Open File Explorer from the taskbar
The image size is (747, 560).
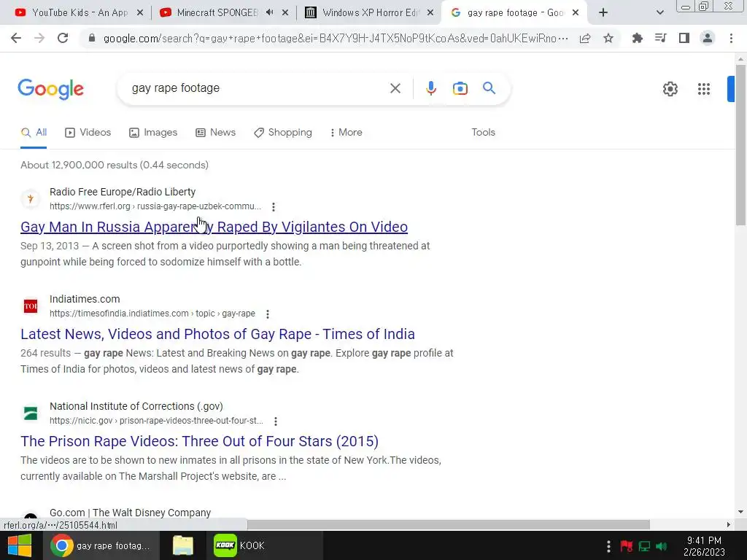[183, 545]
